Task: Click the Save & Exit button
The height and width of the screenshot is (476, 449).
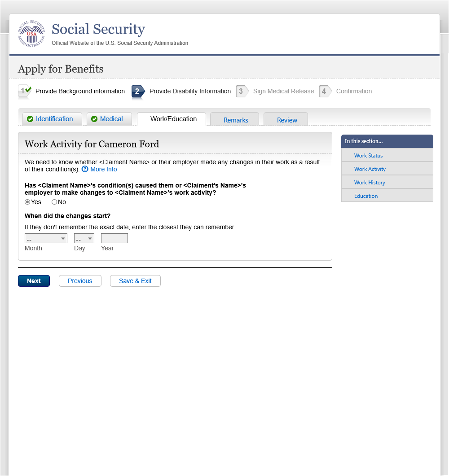Action: pos(135,281)
